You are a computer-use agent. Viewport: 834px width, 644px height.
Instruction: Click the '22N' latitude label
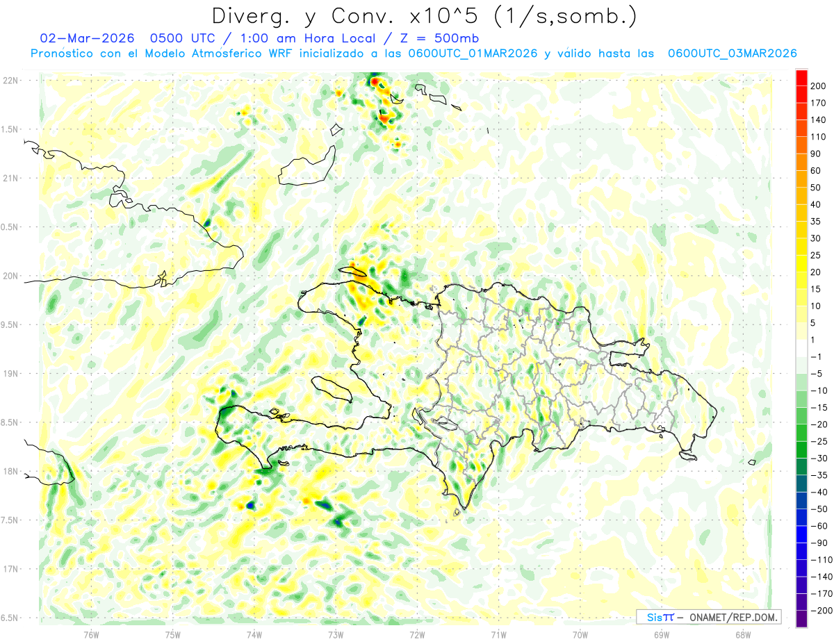(x=10, y=81)
